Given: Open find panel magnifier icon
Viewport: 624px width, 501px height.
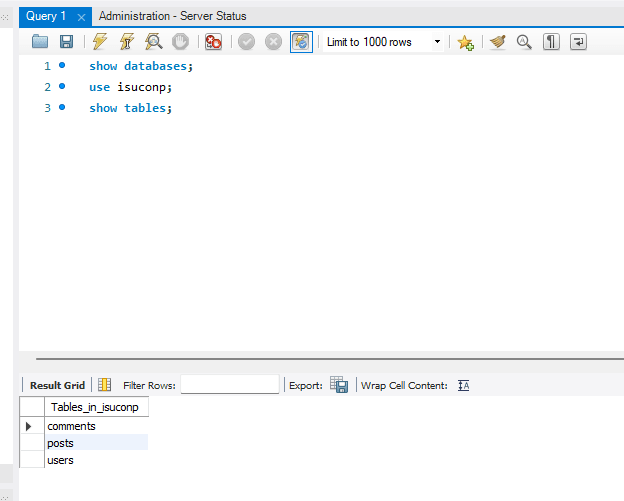Looking at the screenshot, I should 524,42.
